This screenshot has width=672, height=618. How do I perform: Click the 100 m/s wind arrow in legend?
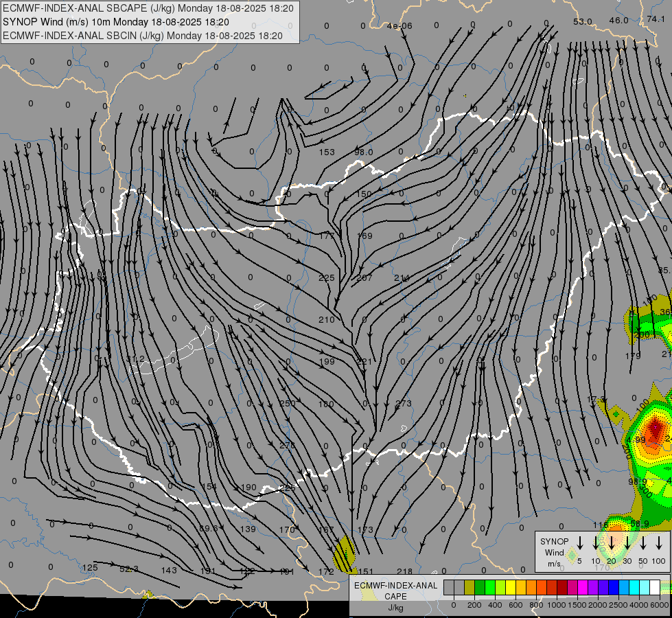(x=659, y=542)
